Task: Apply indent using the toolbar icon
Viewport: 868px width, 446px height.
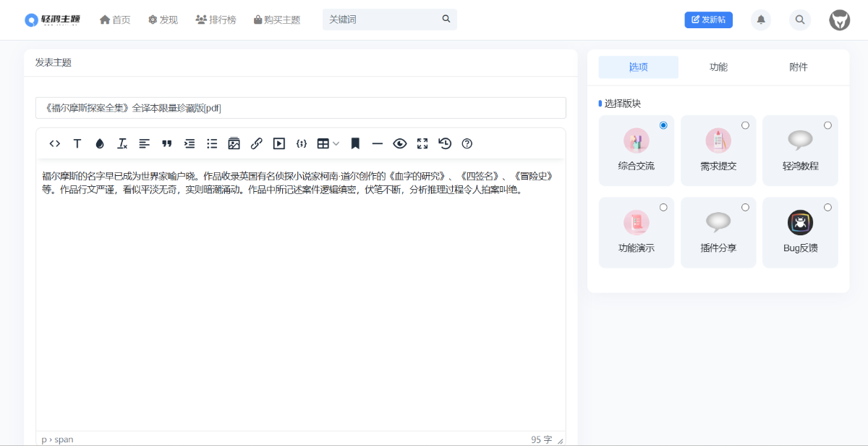Action: [190, 143]
